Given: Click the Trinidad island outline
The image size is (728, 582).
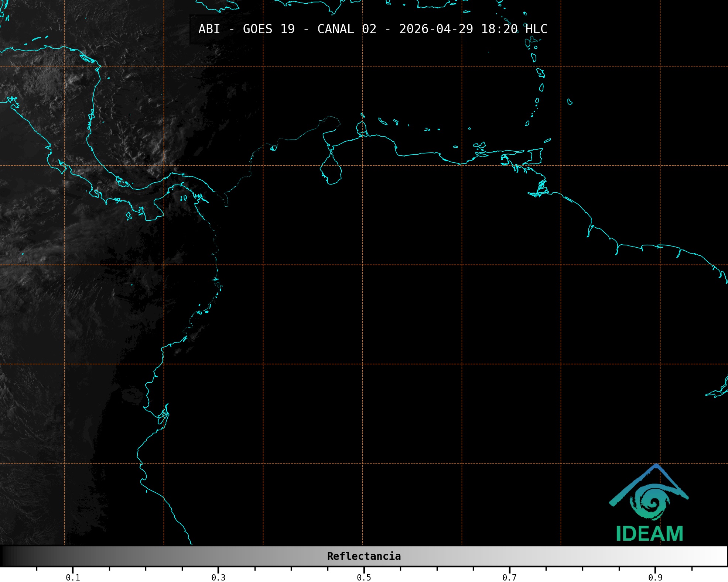Looking at the screenshot, I should pos(535,156).
